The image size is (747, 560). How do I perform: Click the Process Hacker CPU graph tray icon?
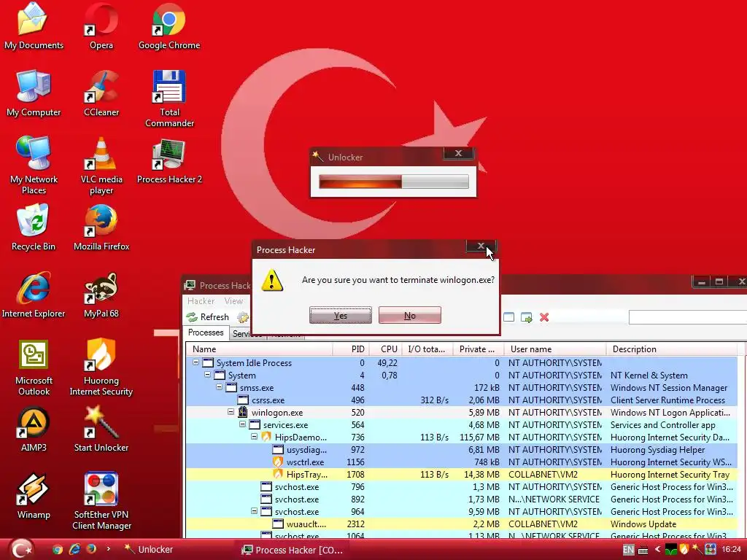tap(671, 550)
